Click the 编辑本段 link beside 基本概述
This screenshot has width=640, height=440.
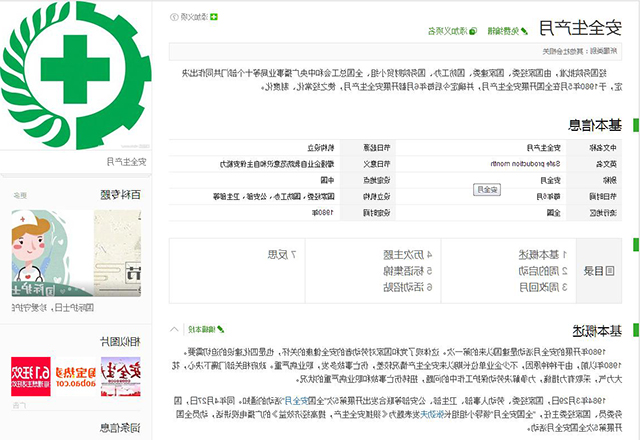click(x=206, y=329)
